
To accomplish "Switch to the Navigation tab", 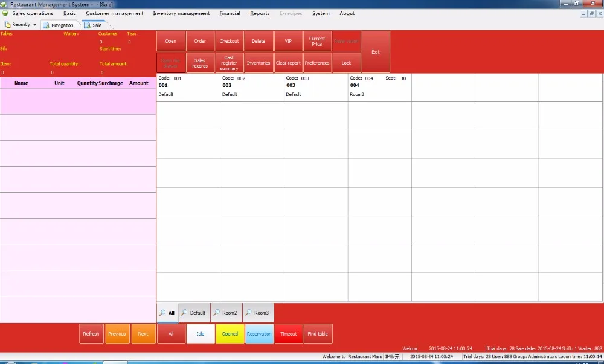I will click(61, 25).
